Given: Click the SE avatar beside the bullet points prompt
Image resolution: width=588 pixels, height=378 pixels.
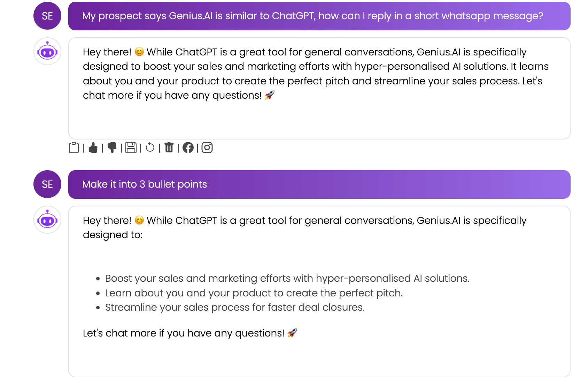Looking at the screenshot, I should (47, 184).
